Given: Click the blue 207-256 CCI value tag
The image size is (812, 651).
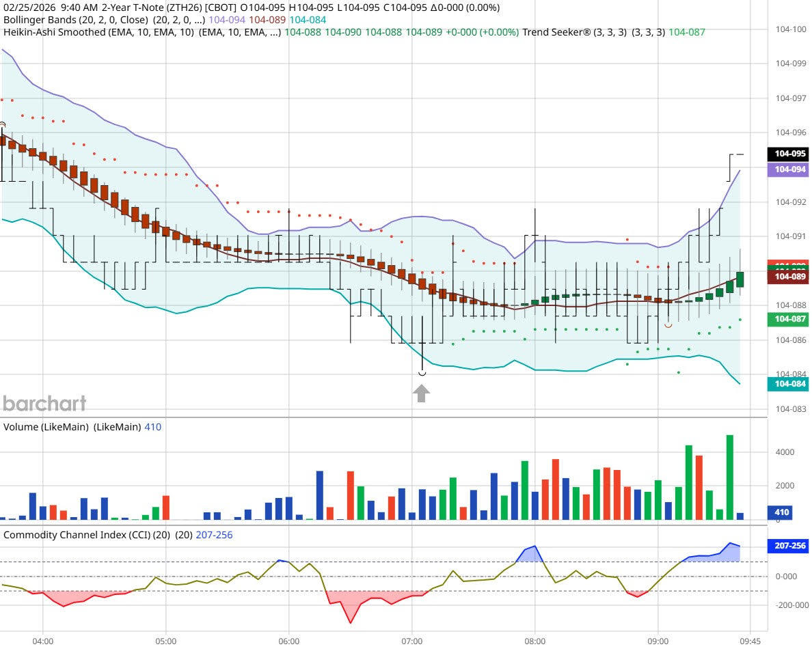Looking at the screenshot, I should pyautogui.click(x=788, y=546).
